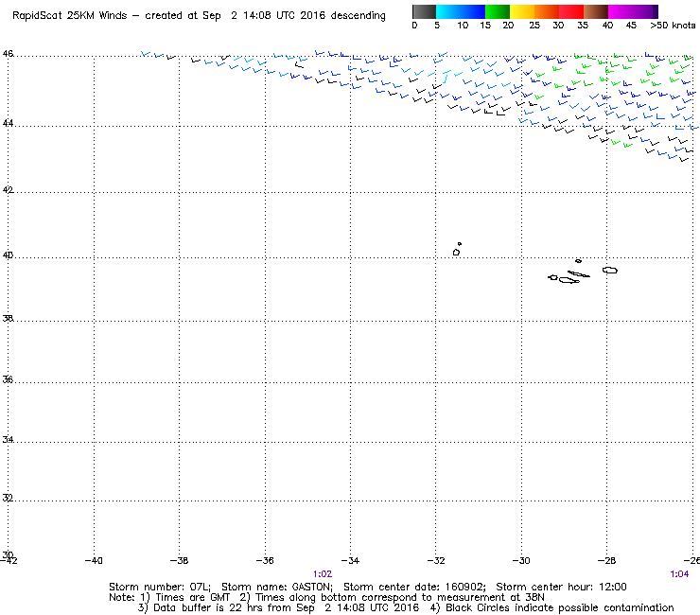Click the latitude label '36'
700x615 pixels.
8,379
